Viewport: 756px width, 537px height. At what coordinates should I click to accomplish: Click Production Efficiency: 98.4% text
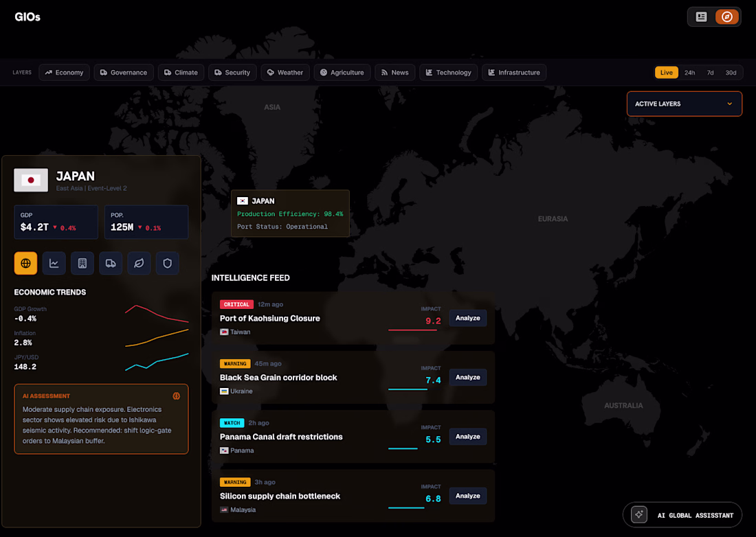[x=290, y=214]
